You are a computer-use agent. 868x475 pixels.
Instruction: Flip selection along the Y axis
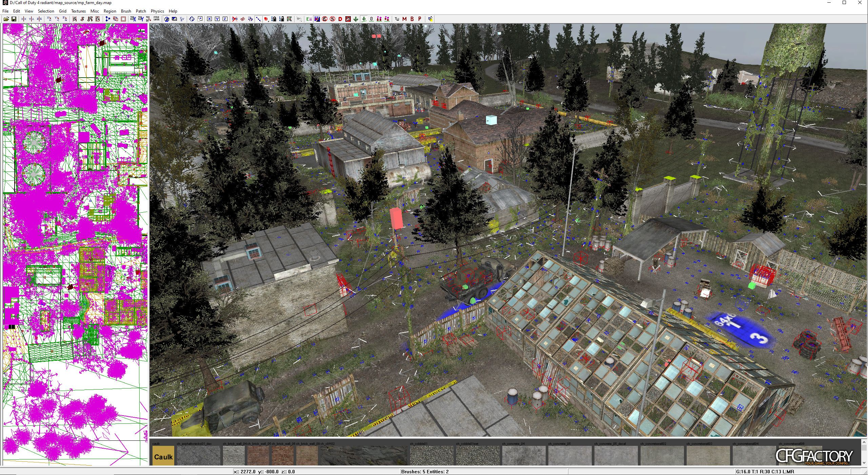[x=32, y=19]
